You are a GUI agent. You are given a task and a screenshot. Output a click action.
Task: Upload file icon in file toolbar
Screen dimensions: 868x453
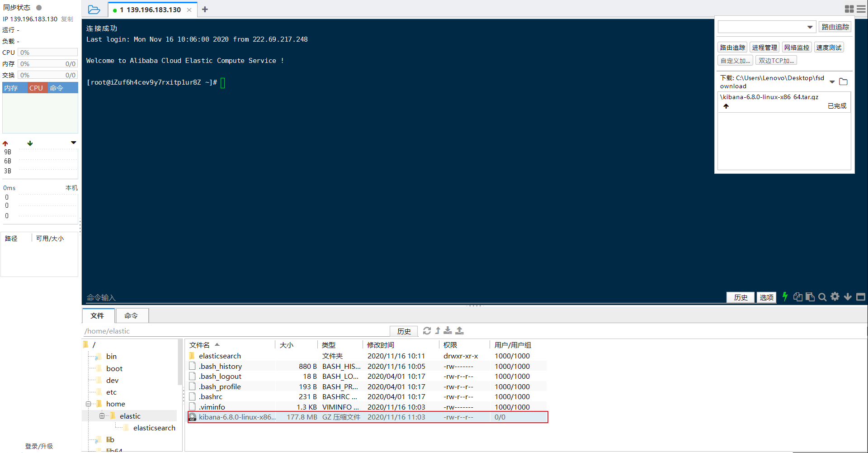tap(459, 331)
